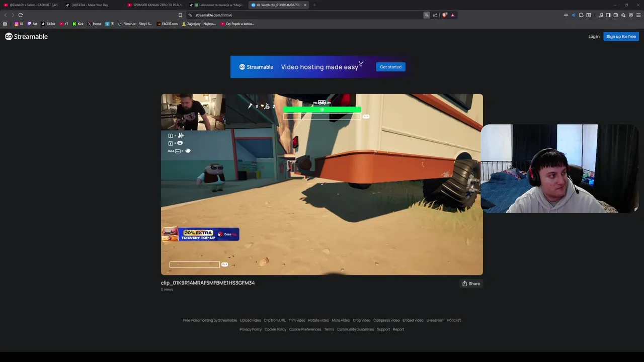The width and height of the screenshot is (644, 362).
Task: Switch to the Luksusowe restauracje tab
Action: (x=217, y=5)
